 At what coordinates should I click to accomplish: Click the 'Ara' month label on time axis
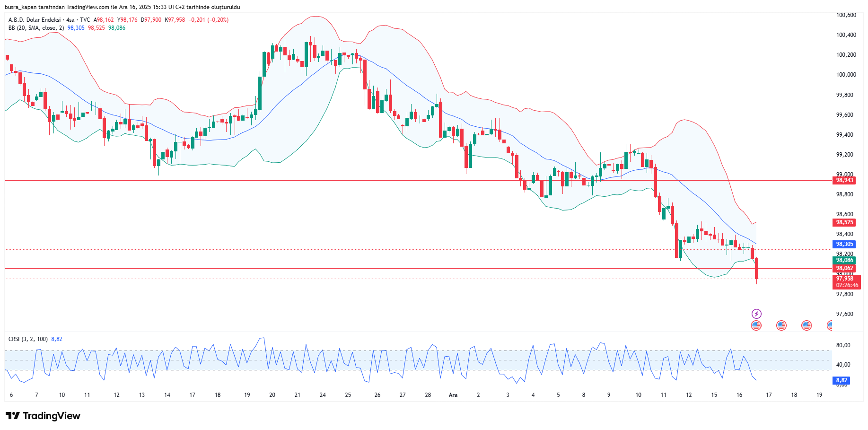pyautogui.click(x=453, y=395)
